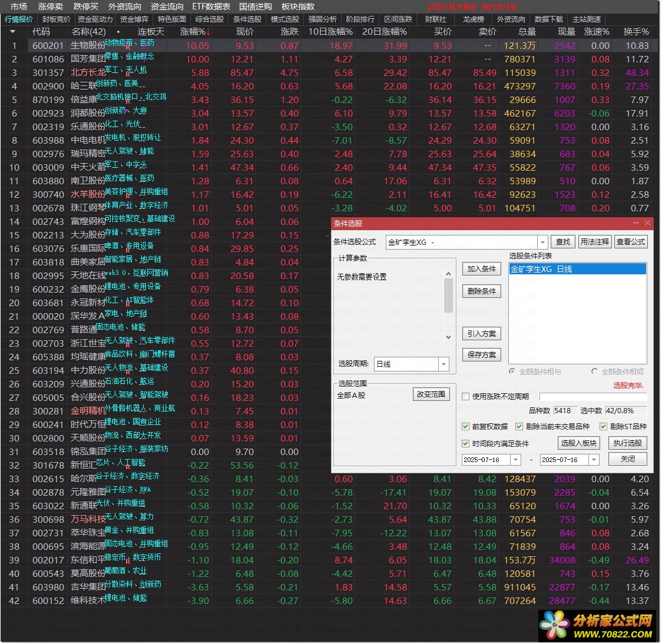662x644 pixels.
Task: Click the 改变范围 button
Action: pyautogui.click(x=431, y=394)
